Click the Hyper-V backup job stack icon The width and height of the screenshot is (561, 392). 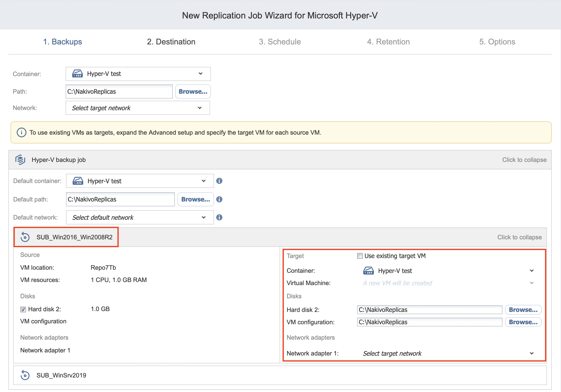pos(20,160)
